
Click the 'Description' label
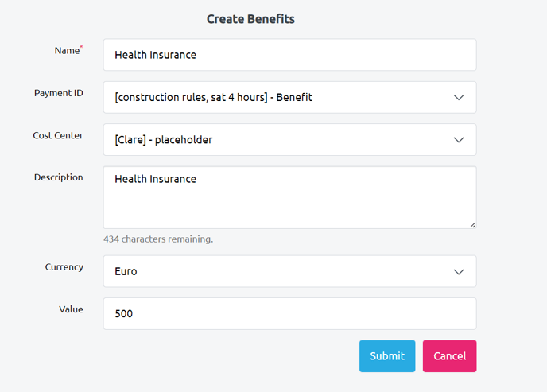58,177
